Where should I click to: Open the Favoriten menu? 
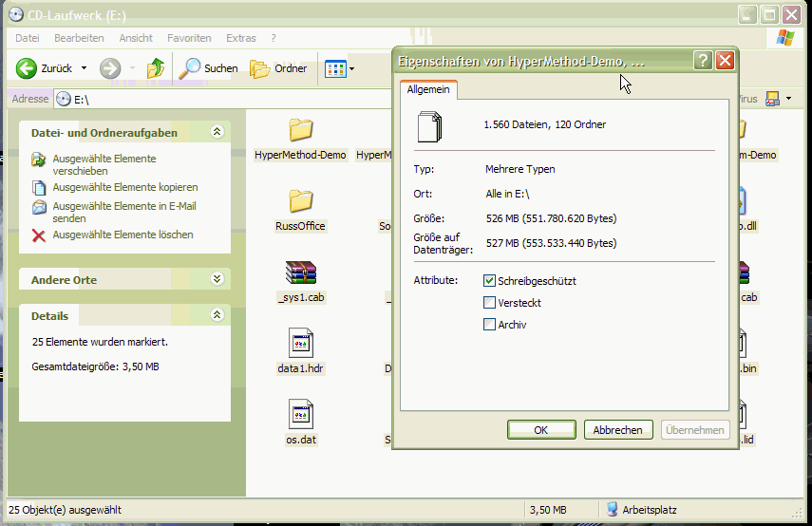(189, 38)
